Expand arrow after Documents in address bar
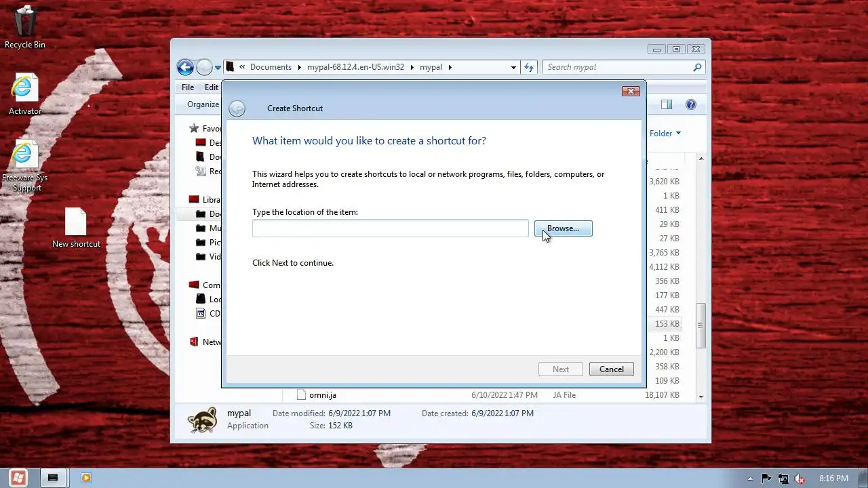The height and width of the screenshot is (488, 868). coord(299,67)
